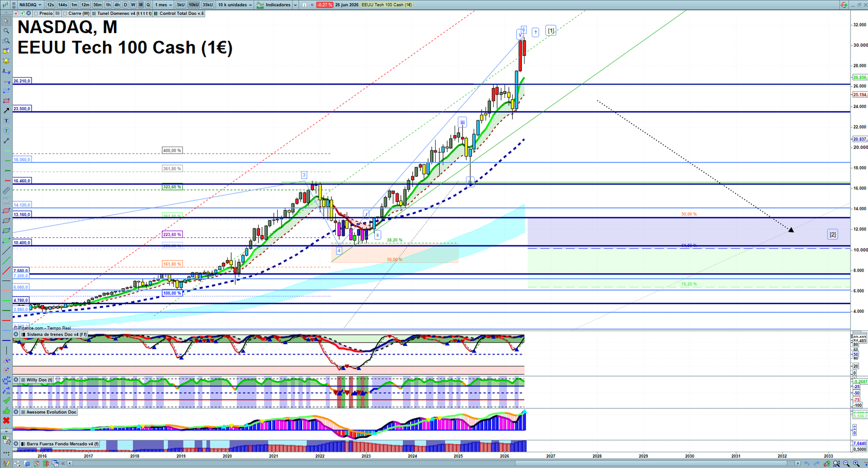Viewport: 868px width, 468px height.
Task: Select the 12s timeframe
Action: click(x=50, y=5)
